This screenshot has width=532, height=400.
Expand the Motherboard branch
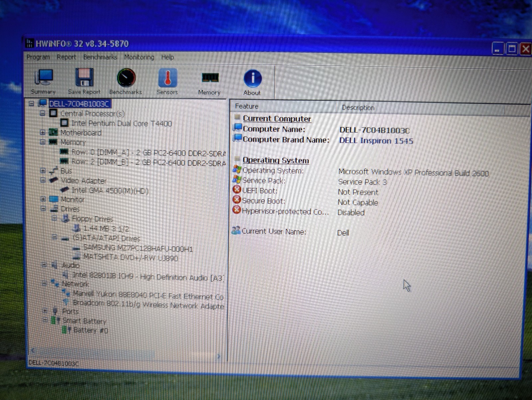pos(42,133)
